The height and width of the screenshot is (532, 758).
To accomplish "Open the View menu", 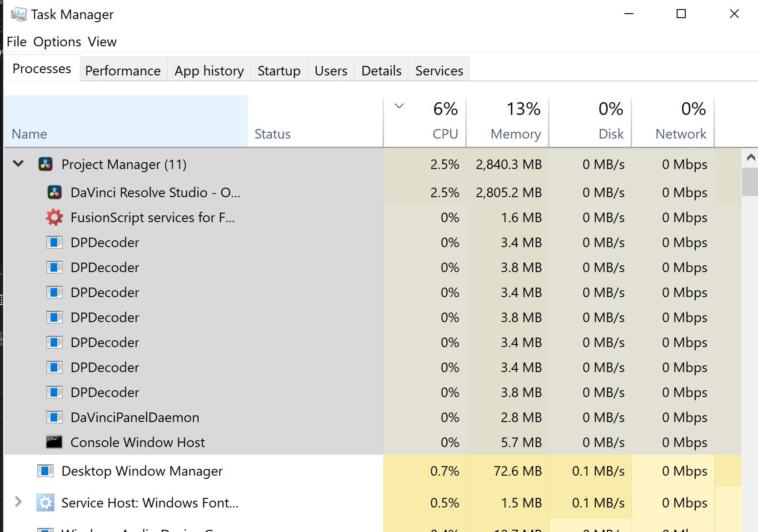I will 102,42.
